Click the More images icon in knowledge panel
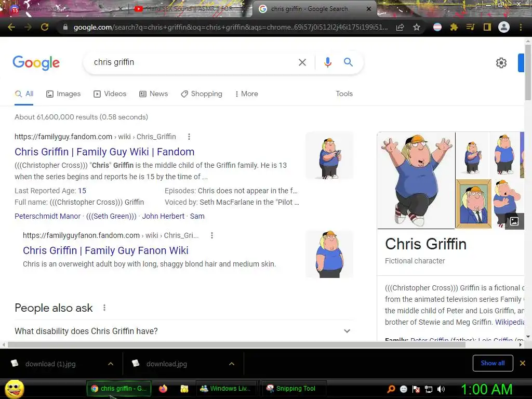The image size is (532, 399). pyautogui.click(x=514, y=221)
